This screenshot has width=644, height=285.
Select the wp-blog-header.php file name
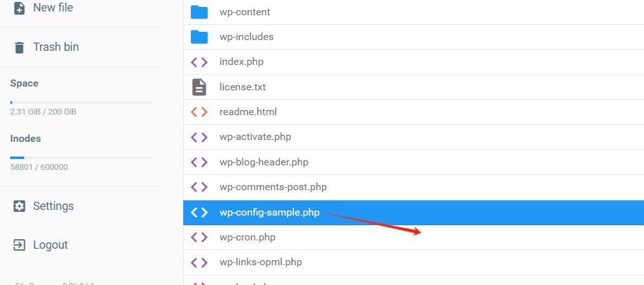264,162
